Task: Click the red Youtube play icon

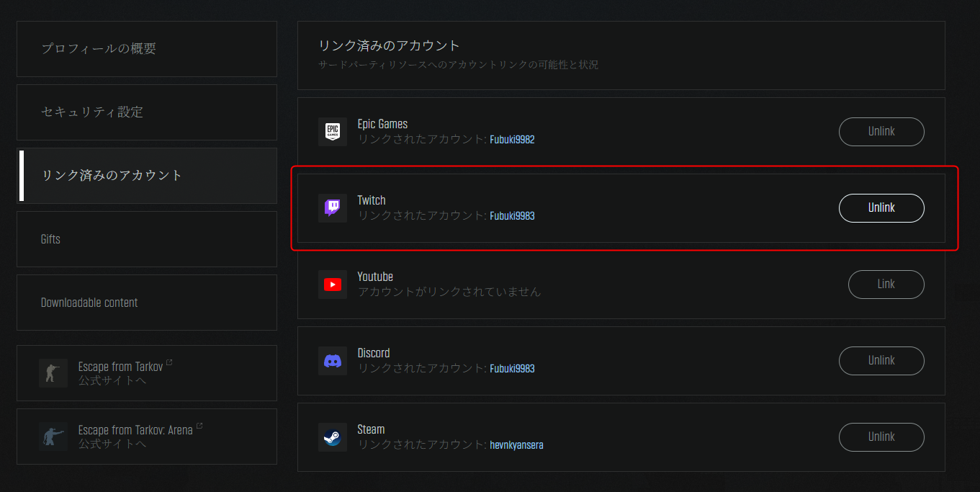Action: click(332, 285)
